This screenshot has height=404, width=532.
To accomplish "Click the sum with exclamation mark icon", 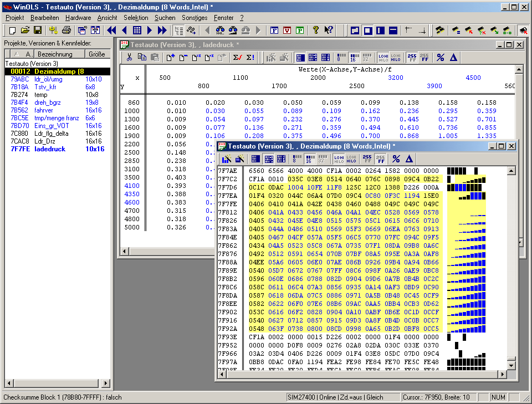I will pos(250,58).
